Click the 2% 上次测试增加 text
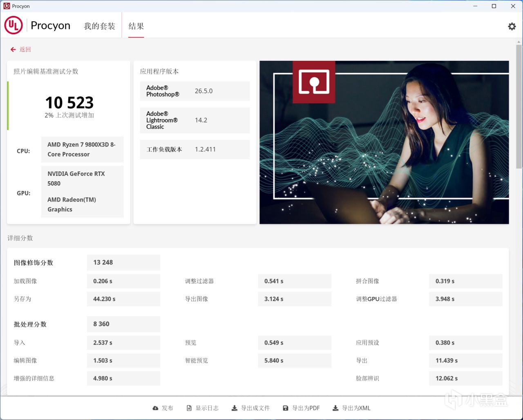This screenshot has height=420, width=523. pyautogui.click(x=69, y=116)
